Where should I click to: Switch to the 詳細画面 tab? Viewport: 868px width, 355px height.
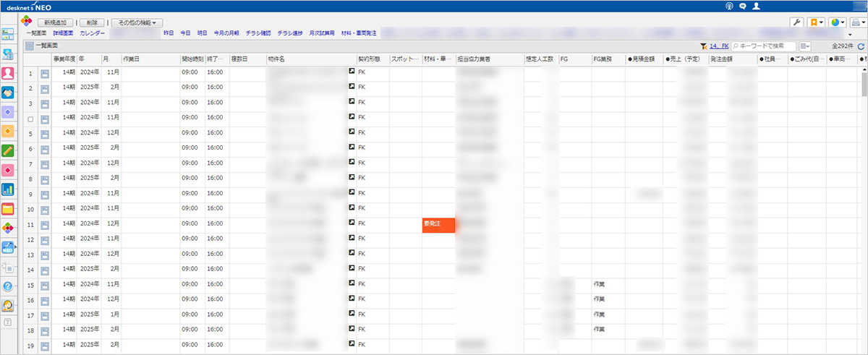63,34
